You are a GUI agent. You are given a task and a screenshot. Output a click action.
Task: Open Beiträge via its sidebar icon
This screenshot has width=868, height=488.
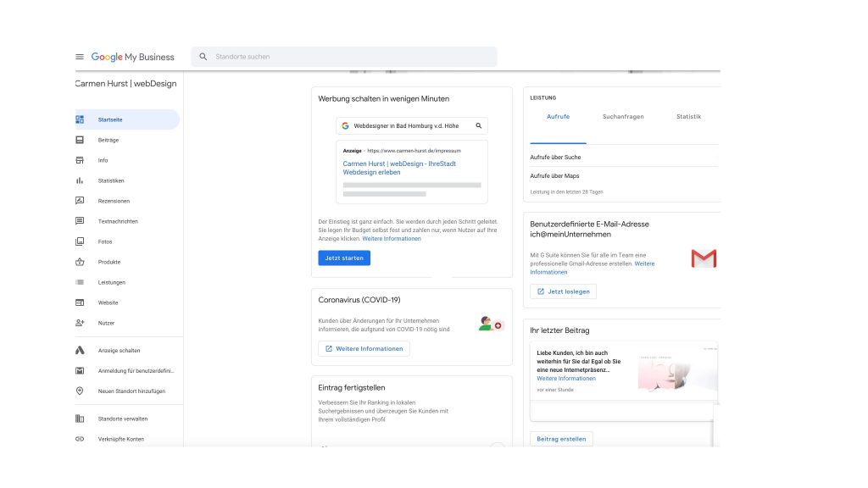point(80,140)
